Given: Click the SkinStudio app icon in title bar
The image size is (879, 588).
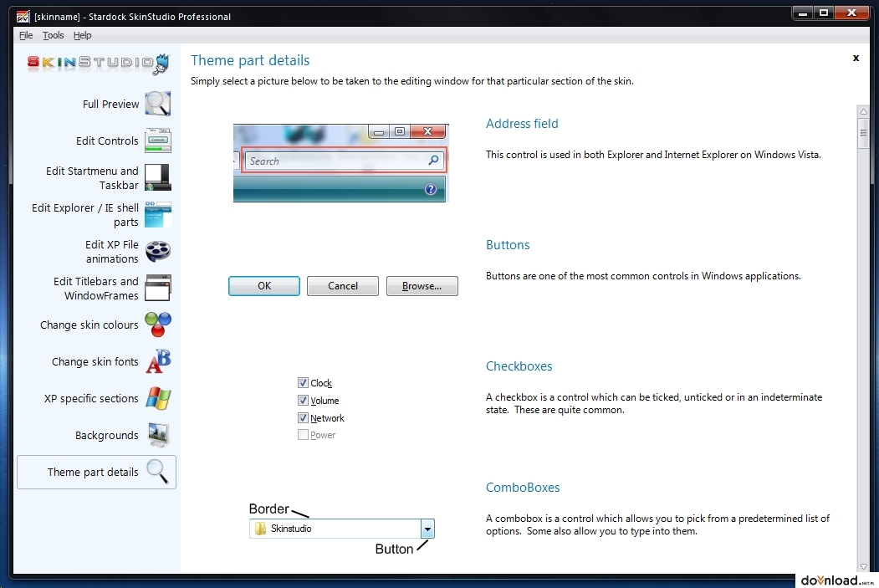Looking at the screenshot, I should (23, 16).
